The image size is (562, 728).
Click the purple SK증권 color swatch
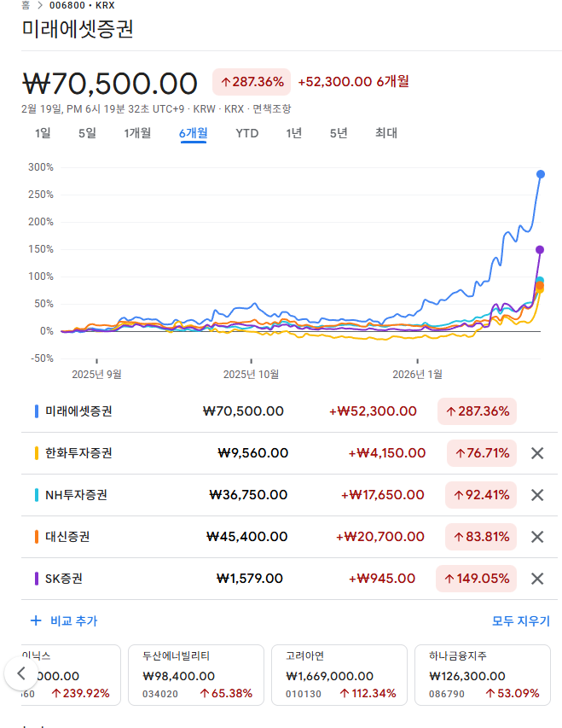click(37, 579)
